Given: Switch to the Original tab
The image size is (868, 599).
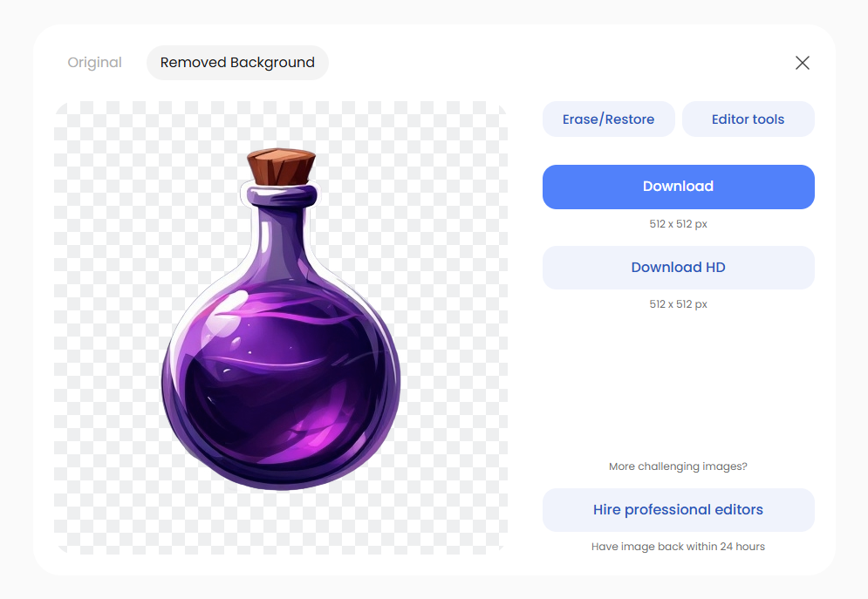Looking at the screenshot, I should point(94,62).
